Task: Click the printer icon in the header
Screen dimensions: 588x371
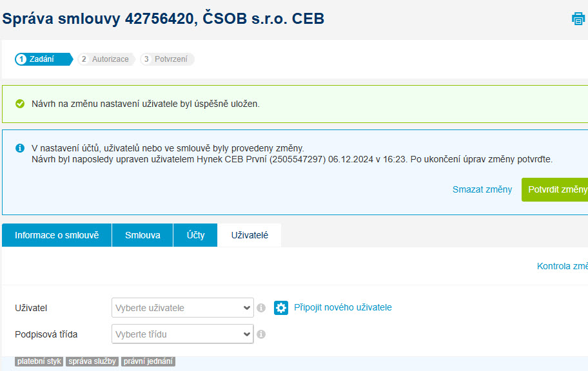Action: click(x=578, y=19)
